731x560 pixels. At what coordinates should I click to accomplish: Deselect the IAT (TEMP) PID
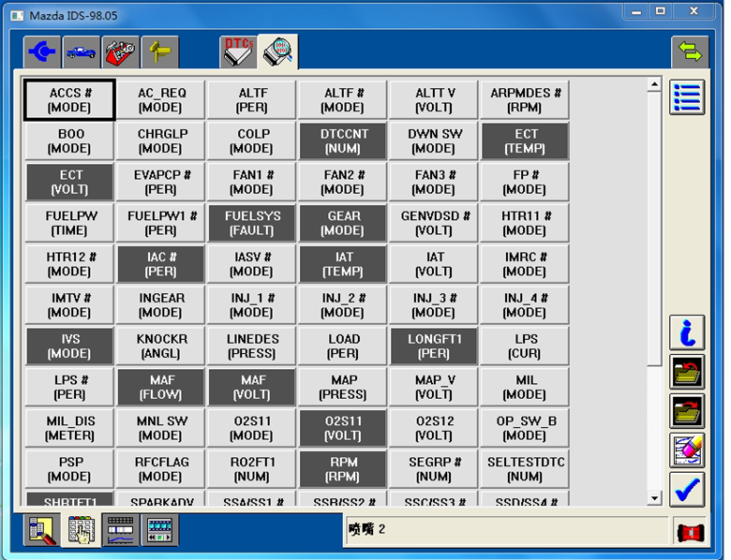click(x=343, y=264)
